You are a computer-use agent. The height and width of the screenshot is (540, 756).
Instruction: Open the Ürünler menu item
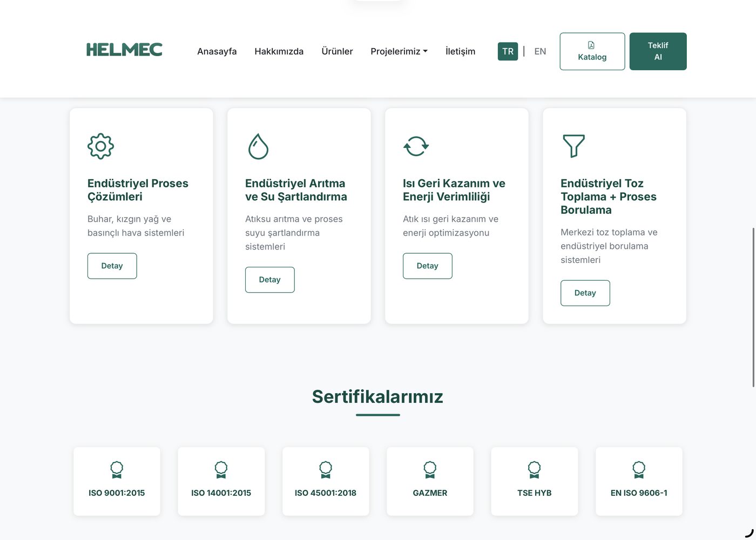337,51
